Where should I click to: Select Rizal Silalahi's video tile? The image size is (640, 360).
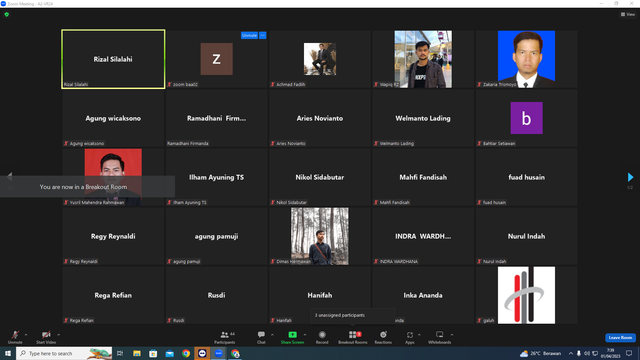[113, 59]
